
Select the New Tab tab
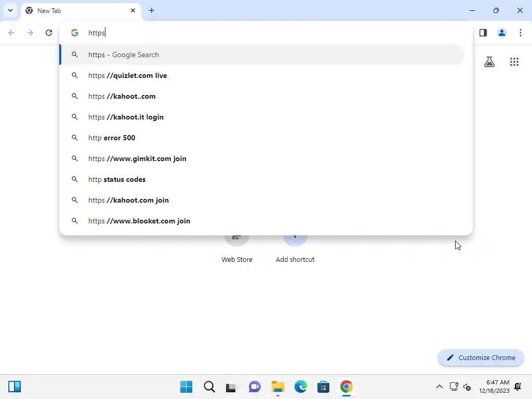click(81, 10)
